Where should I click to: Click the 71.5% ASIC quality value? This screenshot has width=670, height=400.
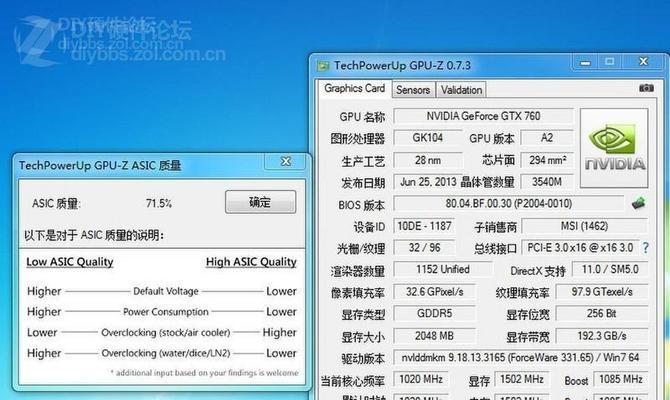click(x=159, y=203)
